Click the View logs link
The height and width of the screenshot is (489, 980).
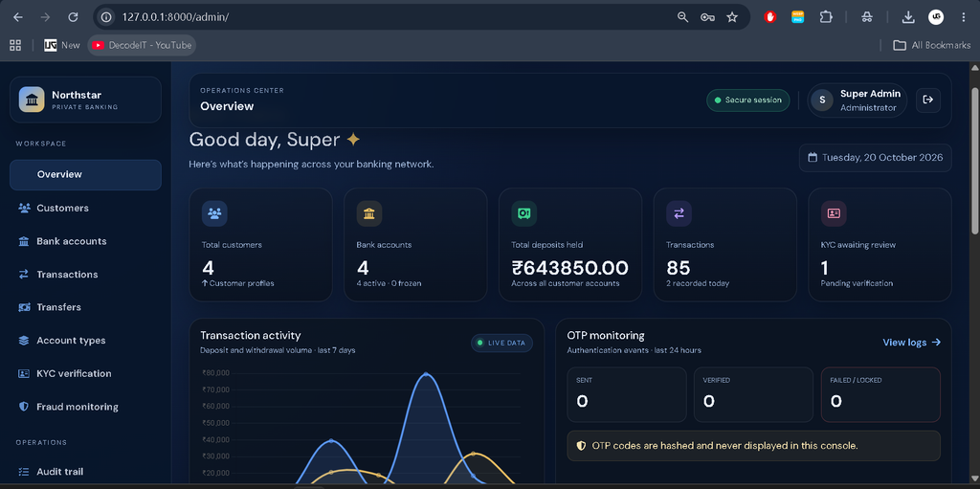[x=911, y=342]
